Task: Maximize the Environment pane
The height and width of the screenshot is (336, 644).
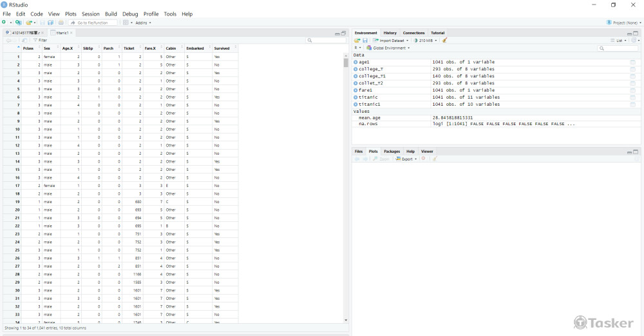Action: (x=636, y=33)
